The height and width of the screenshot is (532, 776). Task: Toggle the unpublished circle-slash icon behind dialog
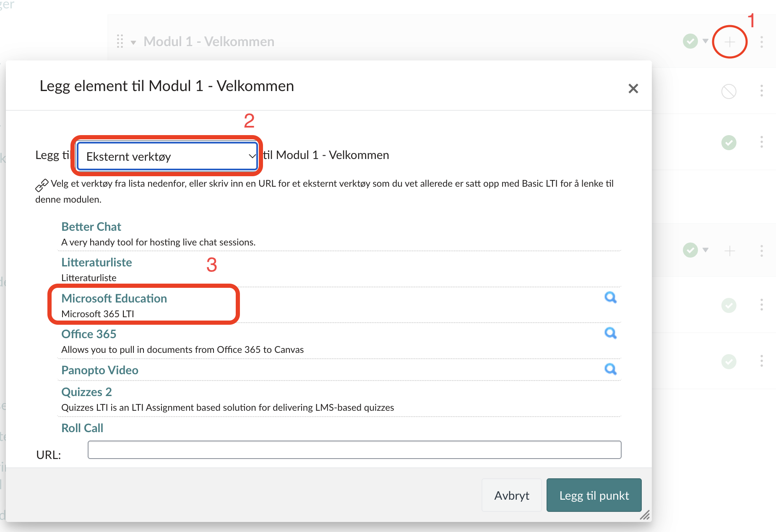pos(729,91)
